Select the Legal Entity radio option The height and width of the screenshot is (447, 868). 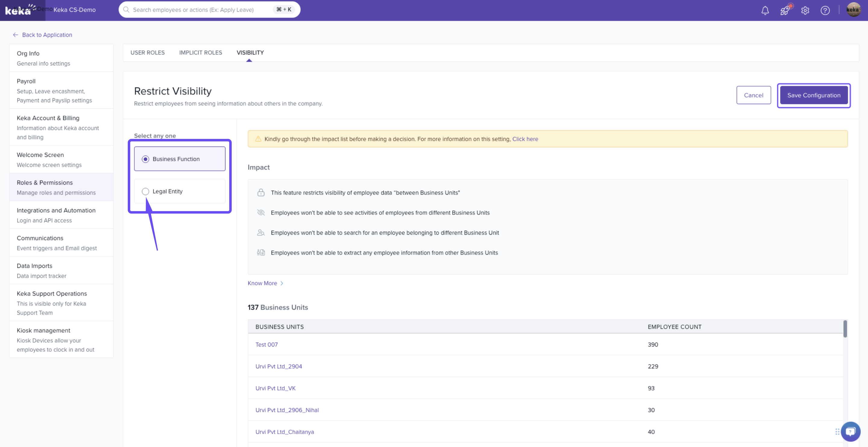pos(145,191)
